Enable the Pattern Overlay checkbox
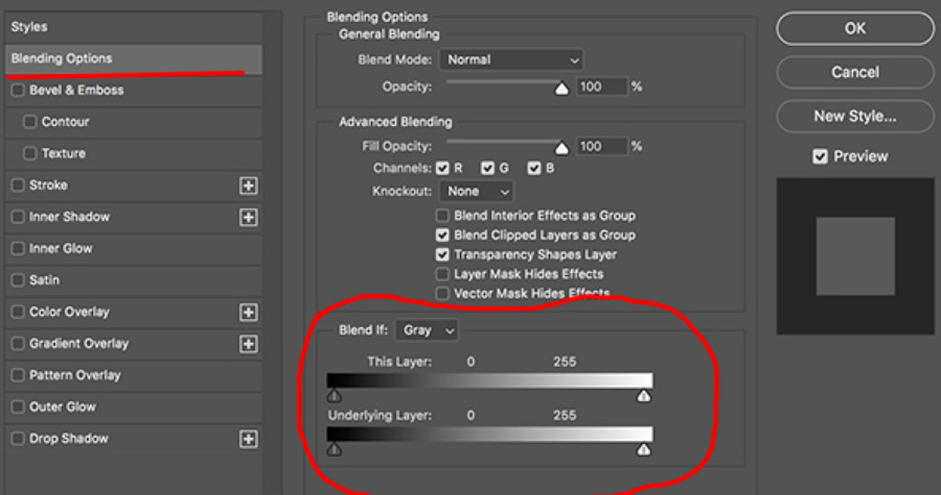The image size is (941, 495). [x=18, y=375]
